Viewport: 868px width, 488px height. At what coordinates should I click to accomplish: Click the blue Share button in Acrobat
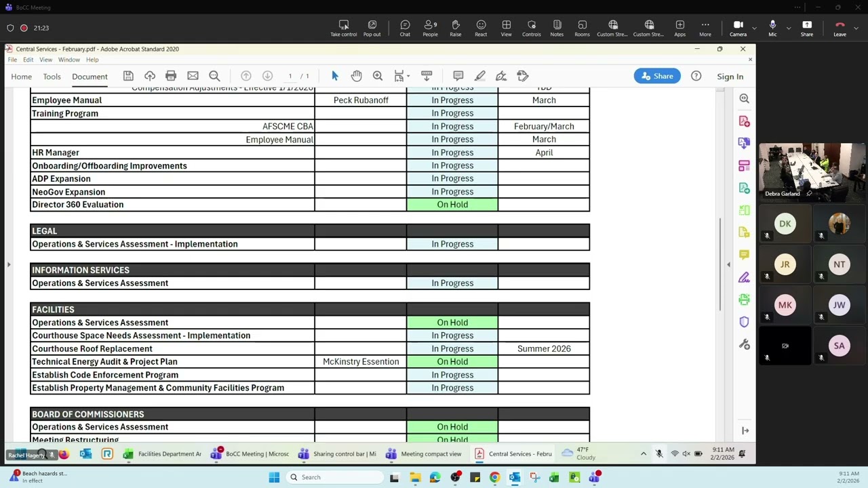point(657,76)
